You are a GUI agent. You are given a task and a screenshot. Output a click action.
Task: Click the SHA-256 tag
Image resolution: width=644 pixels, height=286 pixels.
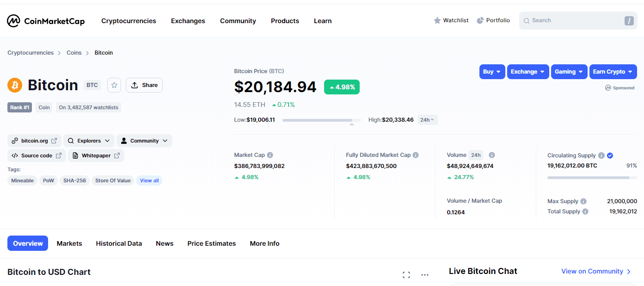point(74,180)
